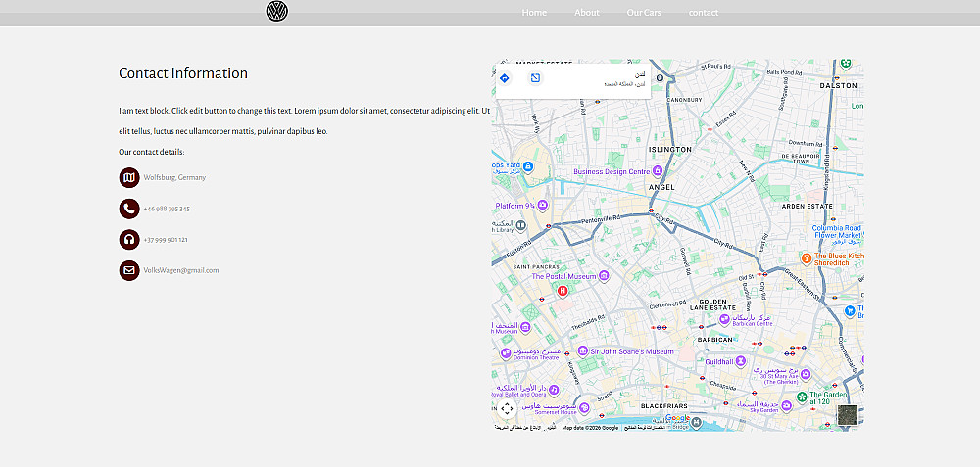
Task: Click the map camera pan control button
Action: [x=507, y=409]
